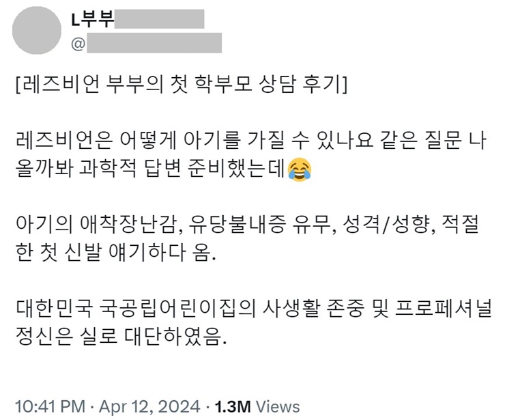Click the line containing 과학적 답변 준비했는데
Image resolution: width=505 pixels, height=420 pixels.
coord(163,170)
